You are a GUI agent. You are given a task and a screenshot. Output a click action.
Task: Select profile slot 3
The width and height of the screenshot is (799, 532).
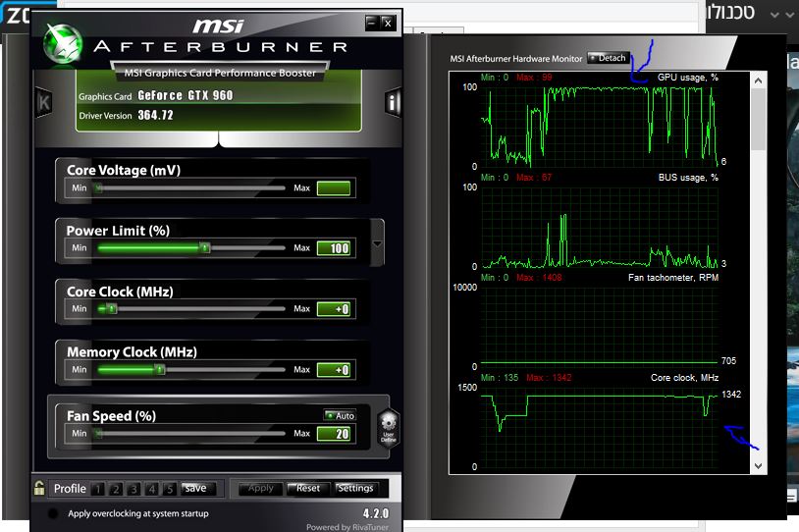[133, 489]
